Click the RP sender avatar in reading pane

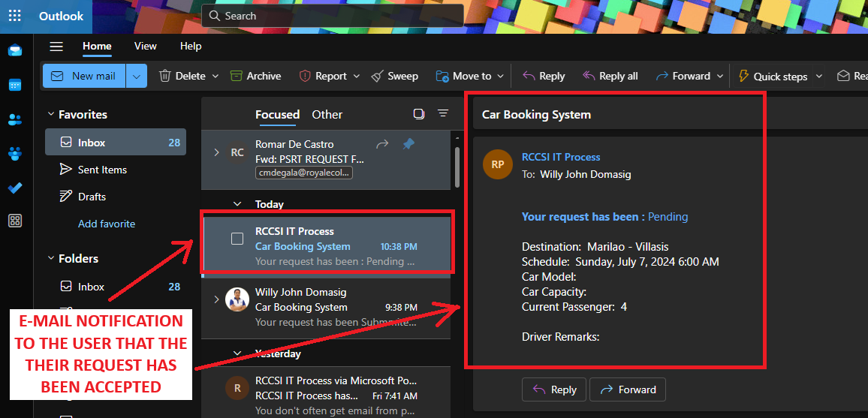tap(497, 164)
